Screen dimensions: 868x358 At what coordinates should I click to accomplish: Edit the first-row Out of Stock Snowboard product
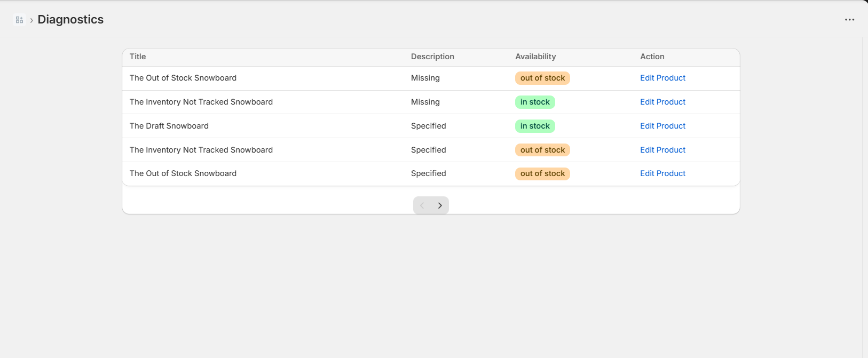tap(662, 78)
